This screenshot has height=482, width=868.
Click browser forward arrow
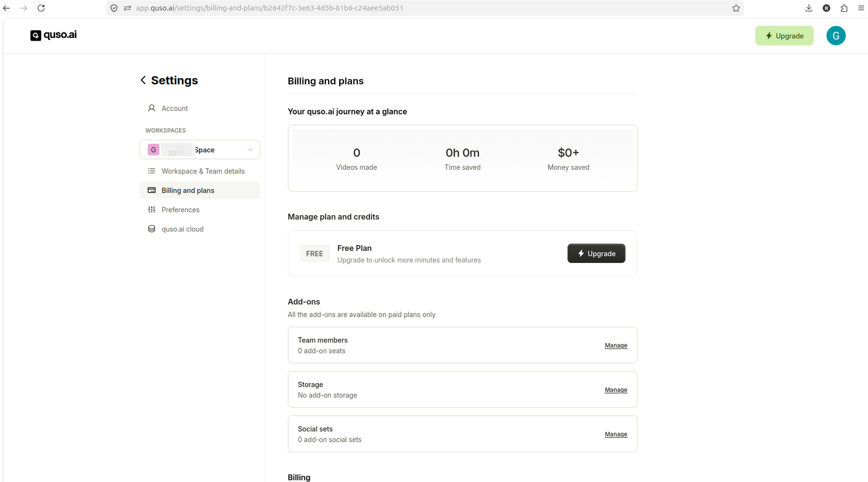24,8
